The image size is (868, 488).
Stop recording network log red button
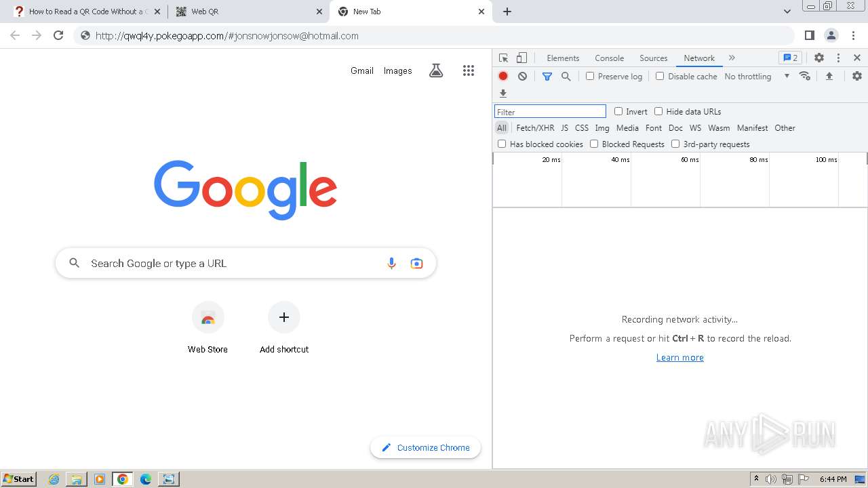(503, 77)
